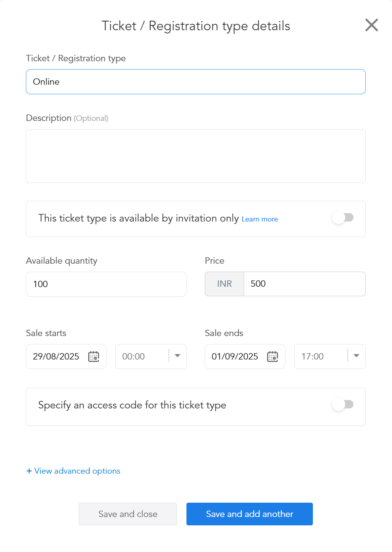Viewport: 392px width, 552px height.
Task: Expand the 00:00 sale start time arrow
Action: [x=178, y=356]
